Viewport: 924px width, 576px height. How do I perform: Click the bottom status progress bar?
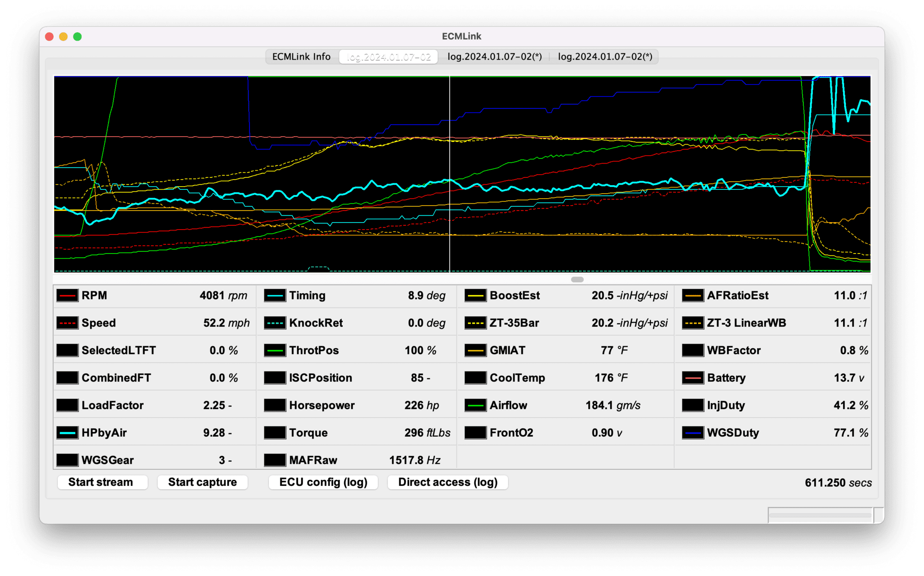[821, 515]
